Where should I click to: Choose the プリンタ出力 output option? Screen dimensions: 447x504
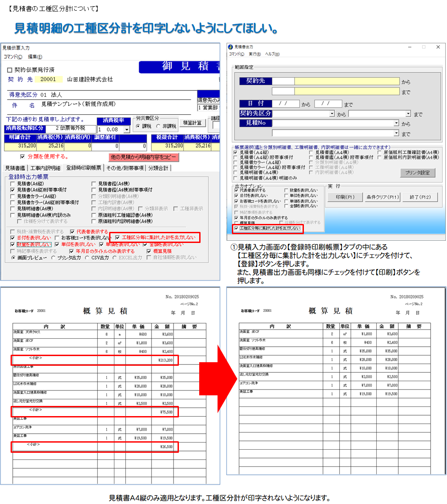point(54,258)
